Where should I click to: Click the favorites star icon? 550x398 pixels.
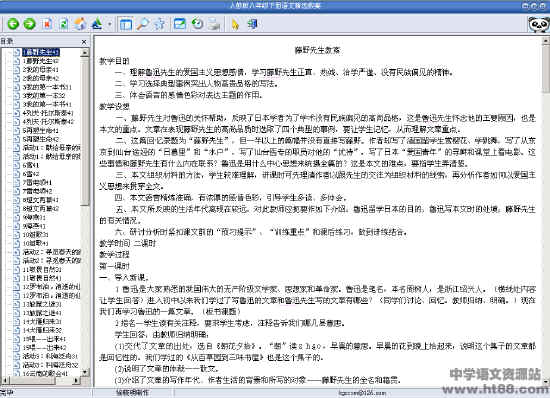tap(160, 24)
